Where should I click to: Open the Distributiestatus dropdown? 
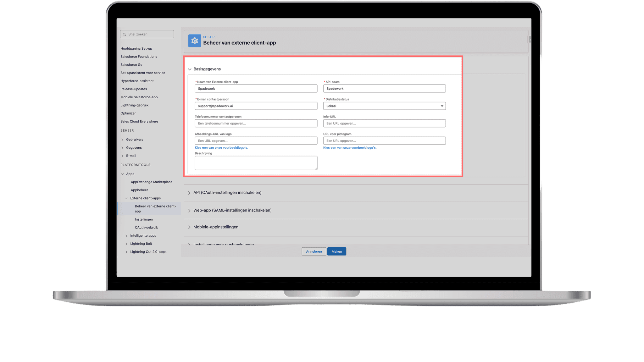coord(384,106)
